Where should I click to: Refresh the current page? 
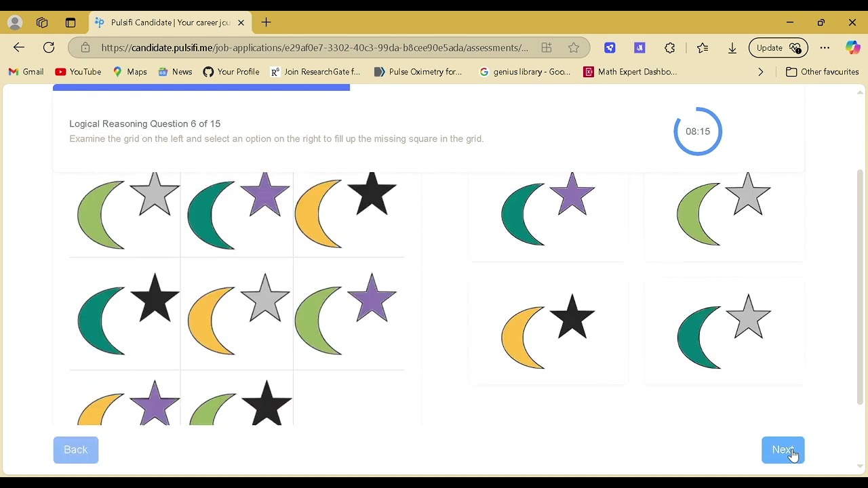[x=49, y=47]
